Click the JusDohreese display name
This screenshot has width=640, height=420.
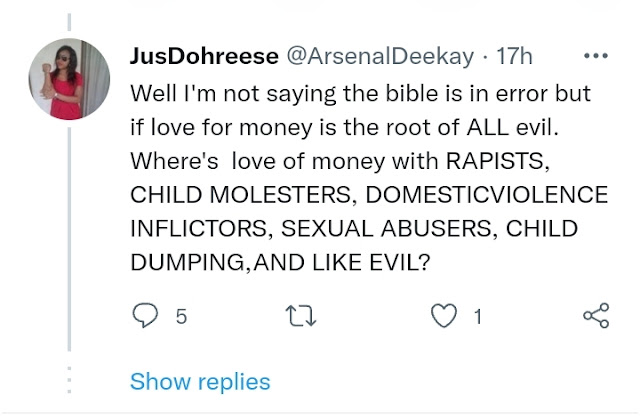click(204, 55)
